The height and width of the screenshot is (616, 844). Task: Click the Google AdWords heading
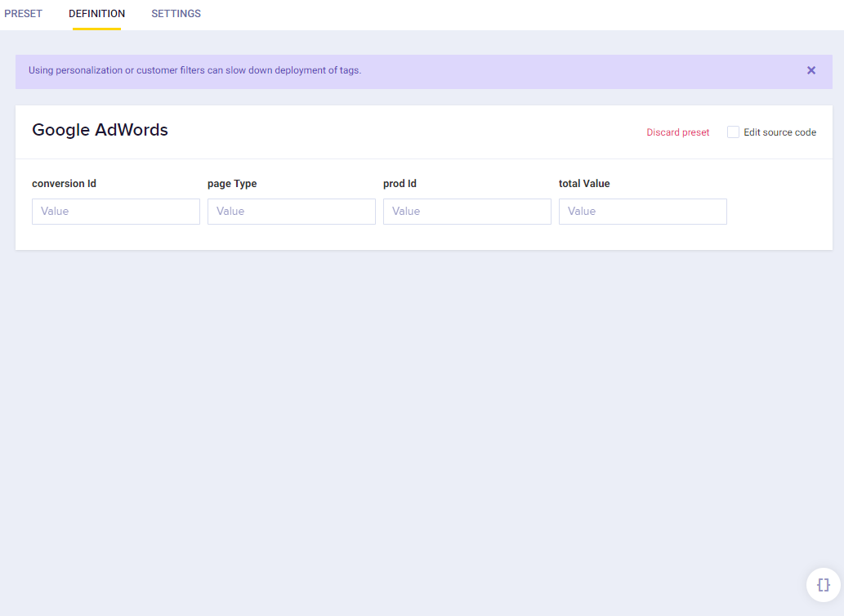click(x=100, y=130)
